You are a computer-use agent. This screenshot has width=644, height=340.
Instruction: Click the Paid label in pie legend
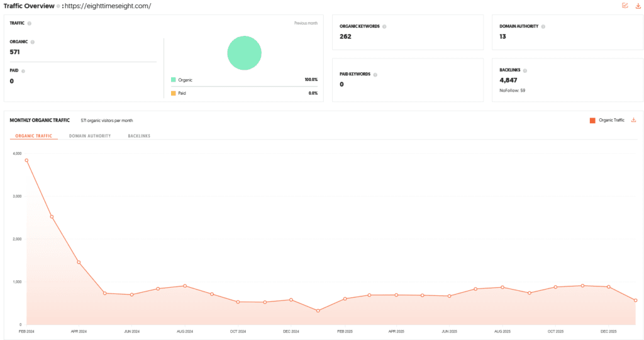[x=182, y=93]
